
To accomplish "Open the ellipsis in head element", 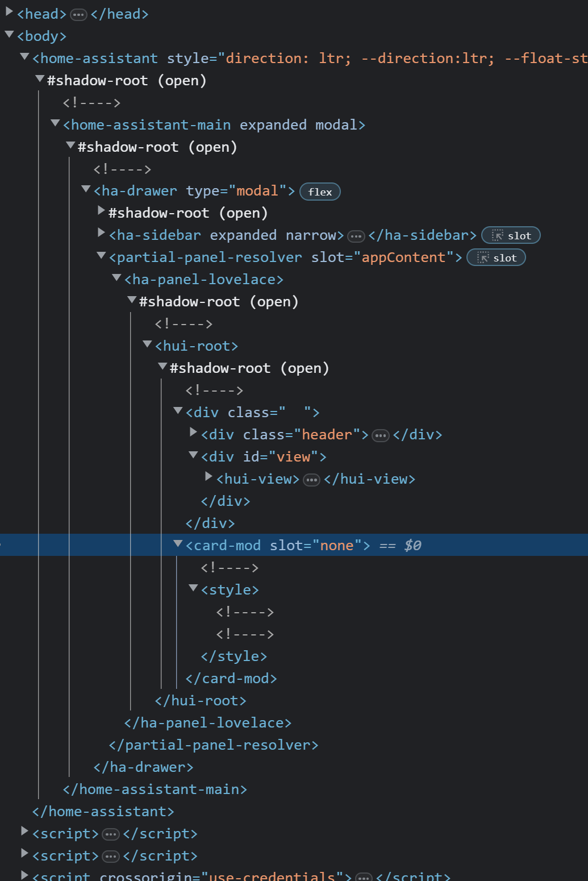I will (x=78, y=15).
